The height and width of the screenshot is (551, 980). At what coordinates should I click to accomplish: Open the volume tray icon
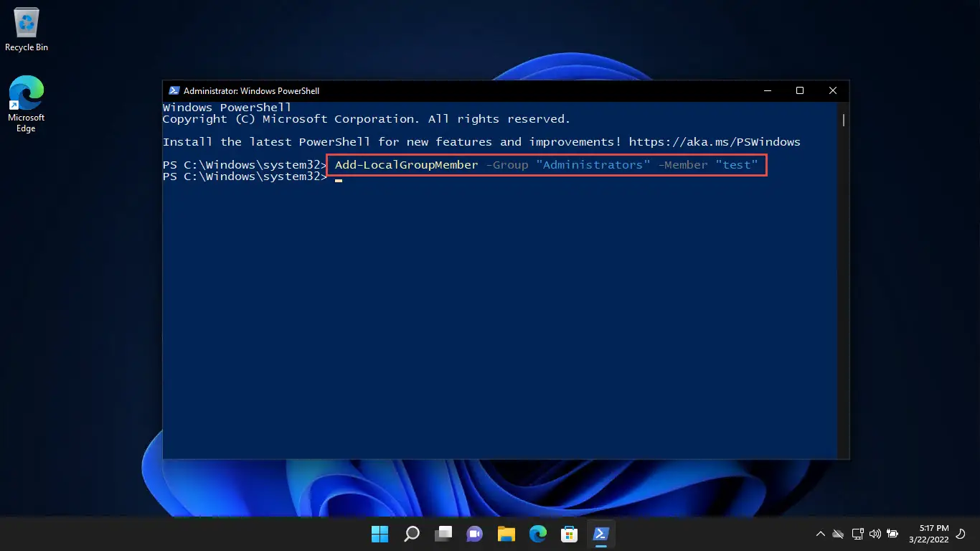pos(875,534)
